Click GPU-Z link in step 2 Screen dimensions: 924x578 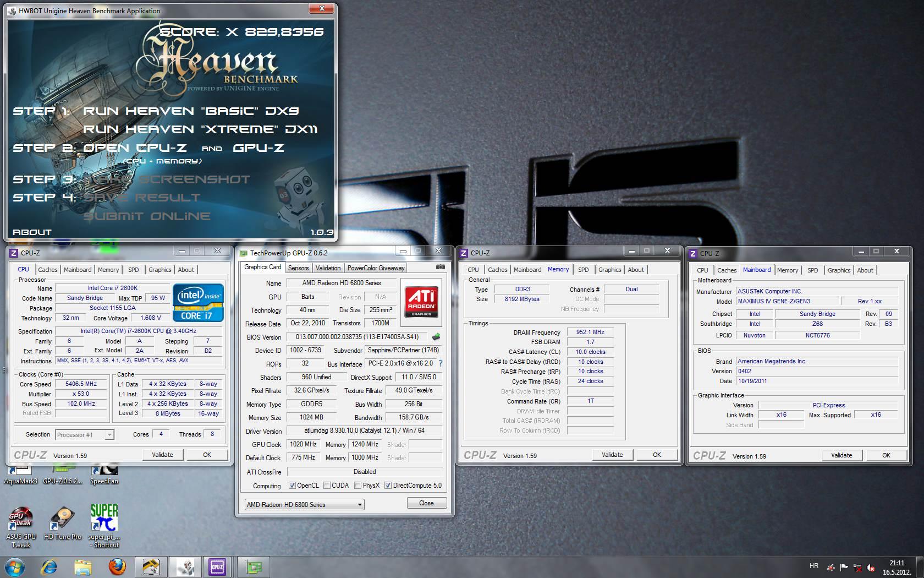(x=258, y=148)
